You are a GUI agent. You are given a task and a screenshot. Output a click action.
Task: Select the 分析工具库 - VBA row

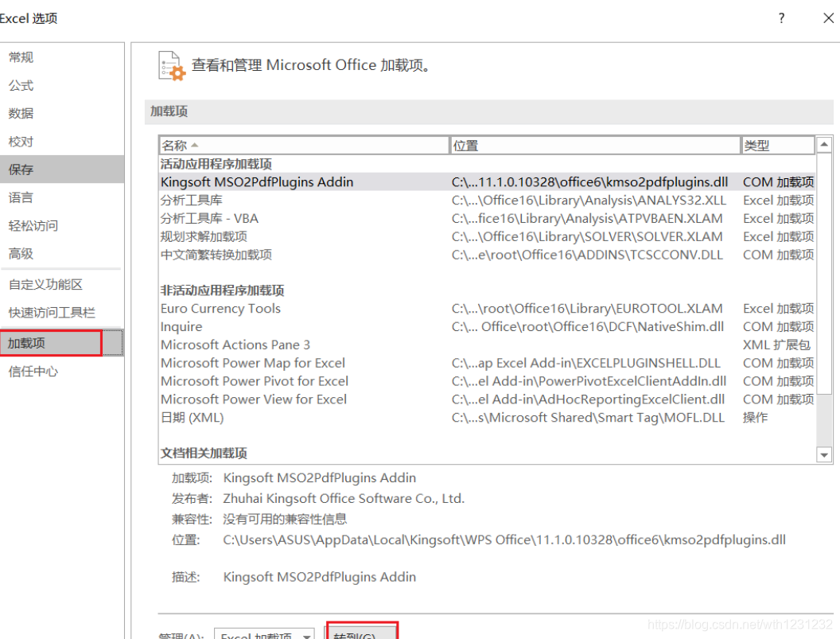pos(488,219)
